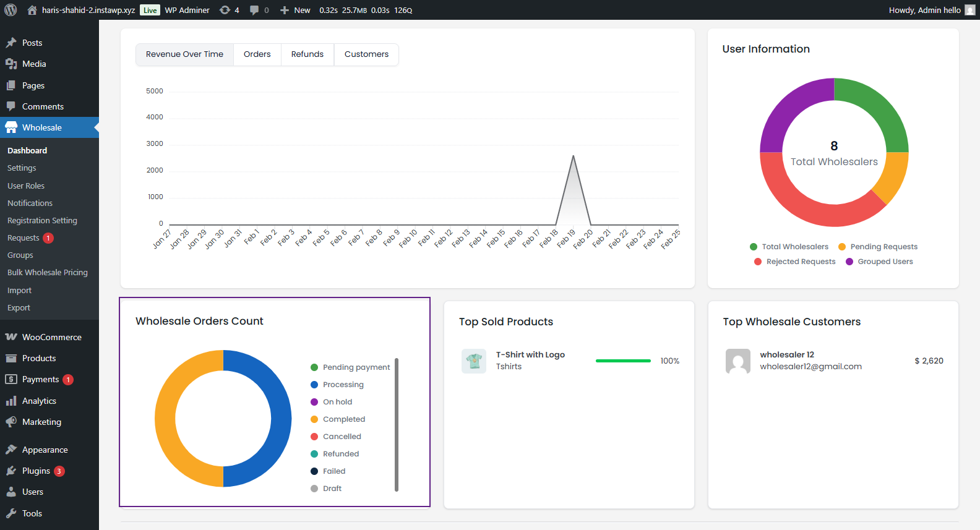The image size is (980, 530).
Task: Click the Marketing megaphone icon
Action: coord(11,422)
